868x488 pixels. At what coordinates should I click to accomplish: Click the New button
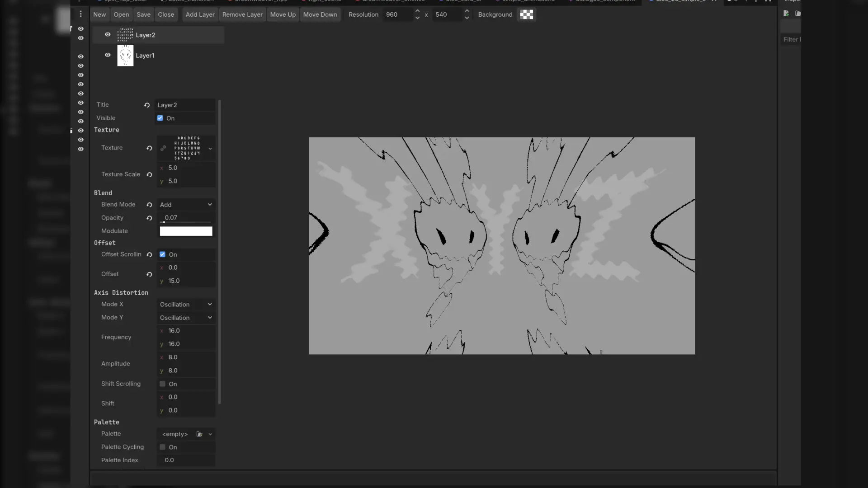point(99,14)
